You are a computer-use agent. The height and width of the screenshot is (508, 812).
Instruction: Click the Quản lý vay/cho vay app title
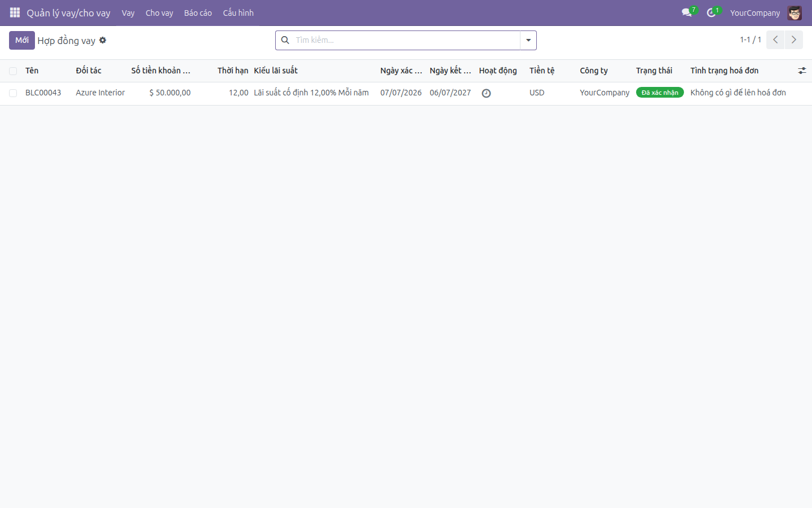(68, 12)
